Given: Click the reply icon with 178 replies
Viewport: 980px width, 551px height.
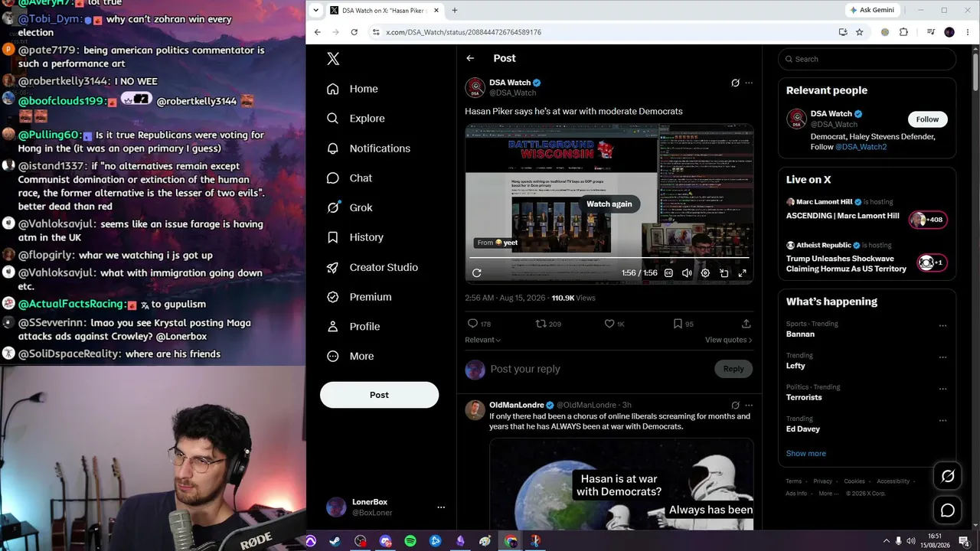Looking at the screenshot, I should pyautogui.click(x=472, y=324).
